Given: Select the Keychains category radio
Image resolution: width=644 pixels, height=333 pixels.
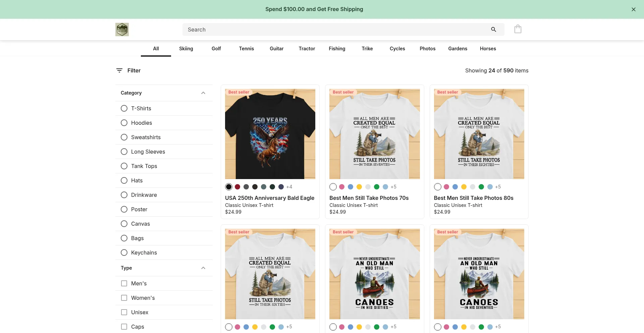Looking at the screenshot, I should pyautogui.click(x=124, y=253).
